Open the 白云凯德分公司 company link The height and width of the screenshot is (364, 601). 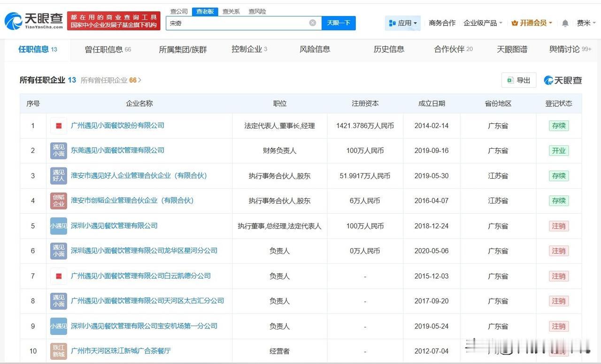140,276
